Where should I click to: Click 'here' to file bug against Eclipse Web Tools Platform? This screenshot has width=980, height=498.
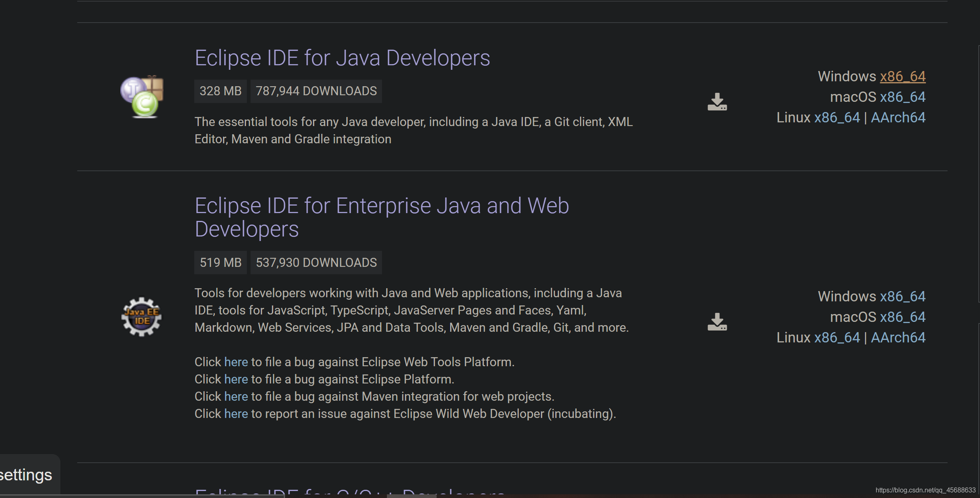click(x=236, y=362)
